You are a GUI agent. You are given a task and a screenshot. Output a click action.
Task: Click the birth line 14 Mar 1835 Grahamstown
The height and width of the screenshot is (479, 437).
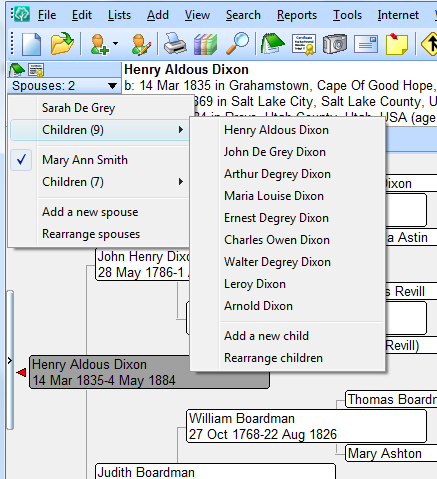pyautogui.click(x=280, y=86)
